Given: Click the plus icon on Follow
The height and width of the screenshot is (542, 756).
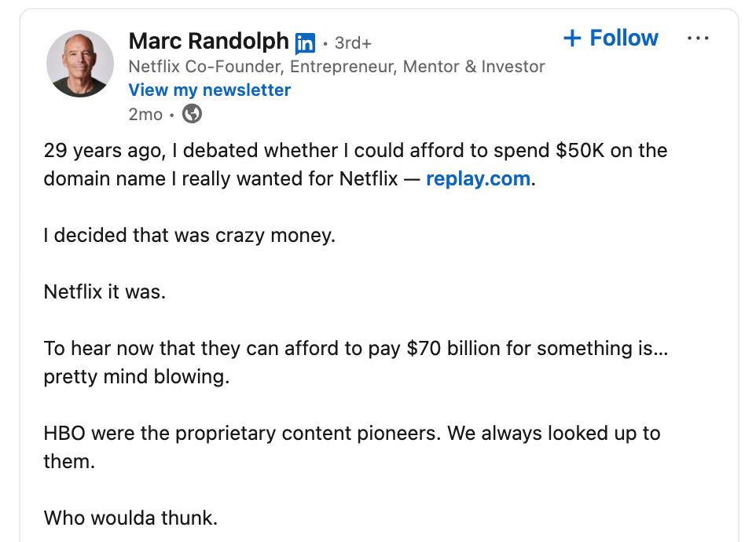Looking at the screenshot, I should pyautogui.click(x=572, y=38).
